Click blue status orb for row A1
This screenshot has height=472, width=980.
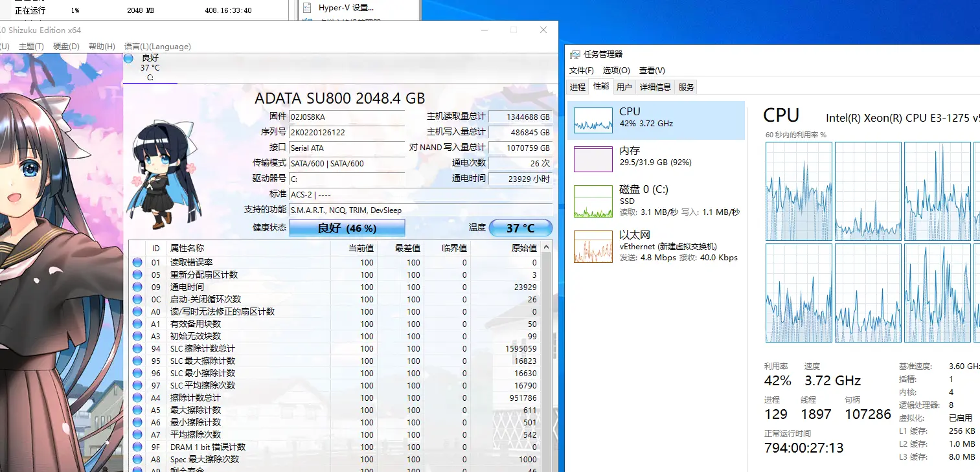point(137,324)
